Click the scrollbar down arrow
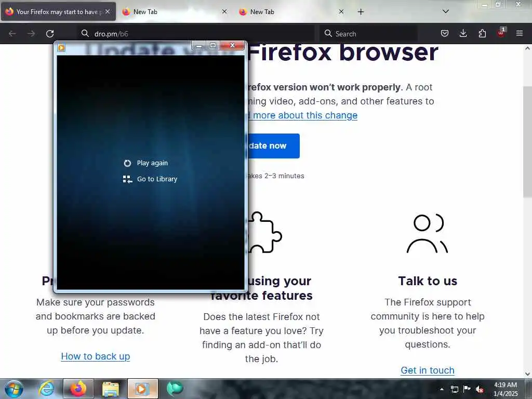The height and width of the screenshot is (399, 532). 527,374
